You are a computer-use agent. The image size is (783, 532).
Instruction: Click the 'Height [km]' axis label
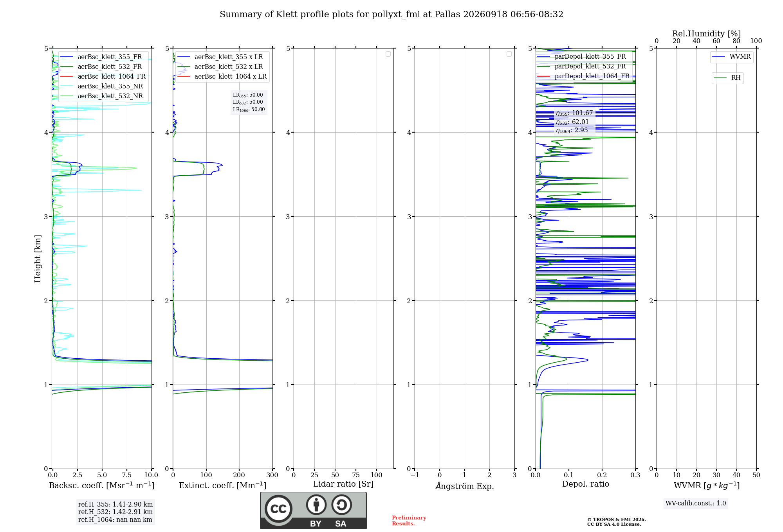(38, 259)
